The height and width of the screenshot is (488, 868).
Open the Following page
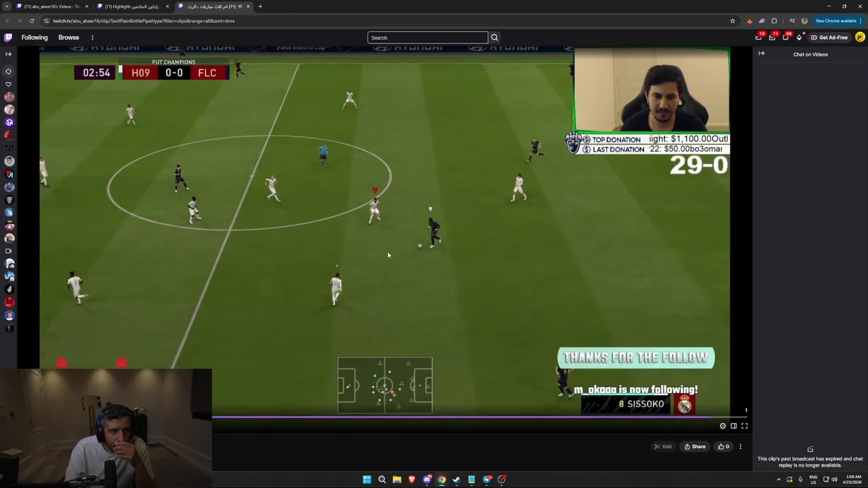[35, 37]
